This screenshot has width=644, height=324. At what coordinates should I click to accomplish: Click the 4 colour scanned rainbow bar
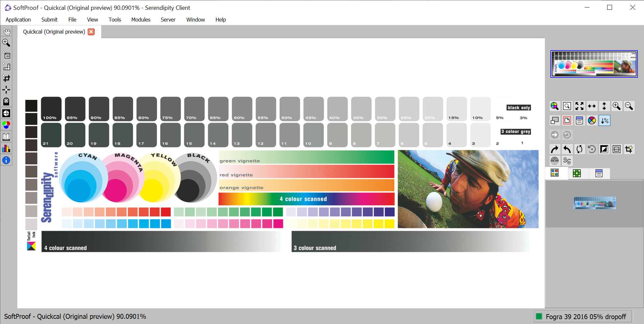pyautogui.click(x=307, y=199)
